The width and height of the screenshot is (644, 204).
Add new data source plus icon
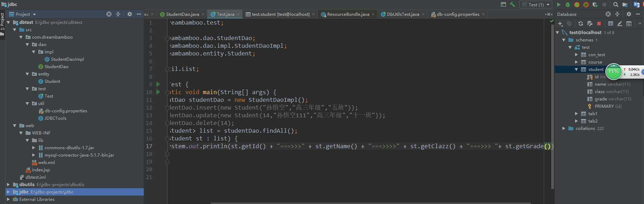tap(560, 24)
